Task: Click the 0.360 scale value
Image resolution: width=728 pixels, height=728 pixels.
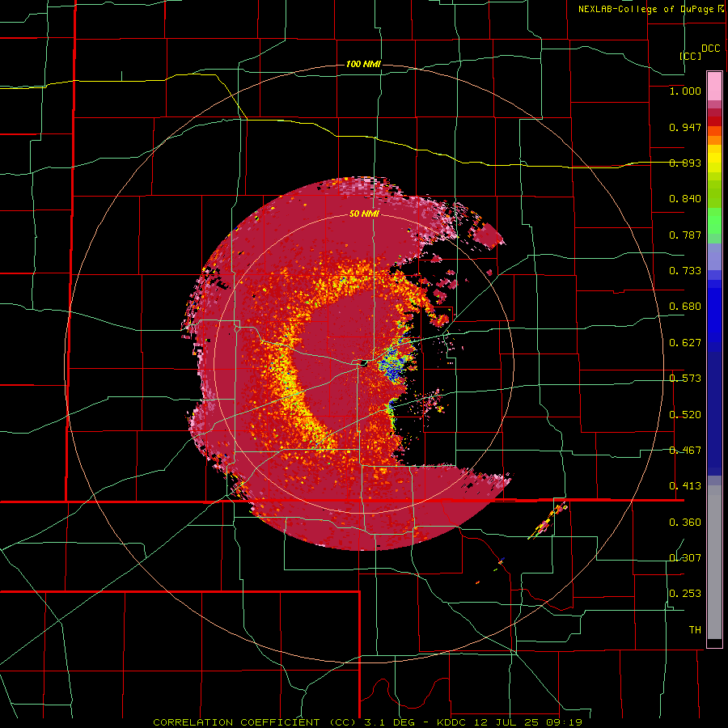Action: 685,523
